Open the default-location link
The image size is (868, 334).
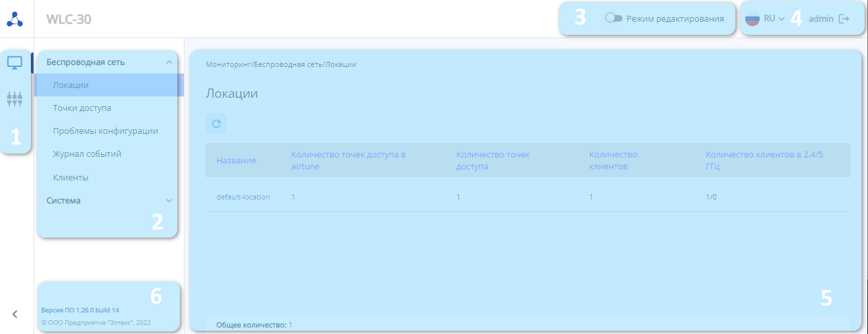tap(243, 197)
